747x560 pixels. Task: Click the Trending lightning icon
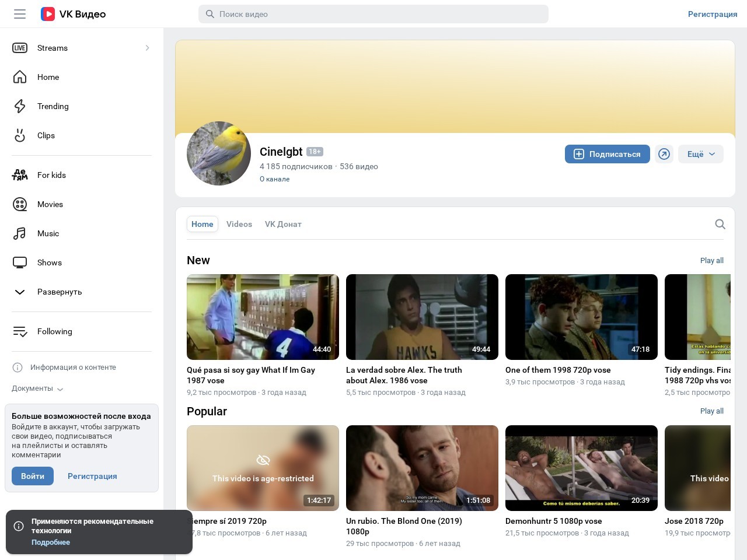[20, 106]
